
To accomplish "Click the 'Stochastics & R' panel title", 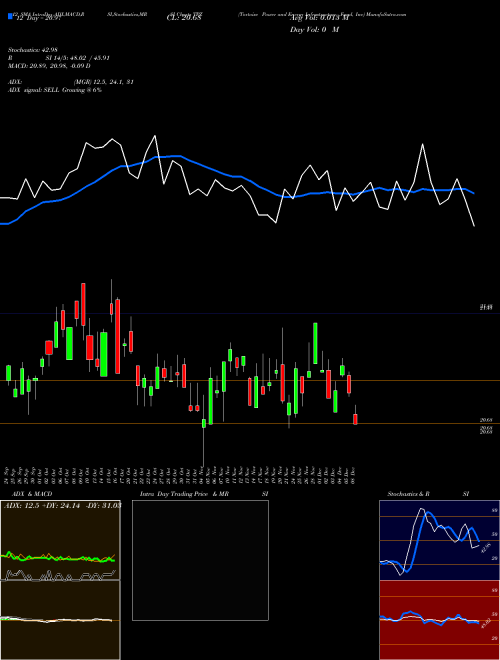I will [408, 494].
